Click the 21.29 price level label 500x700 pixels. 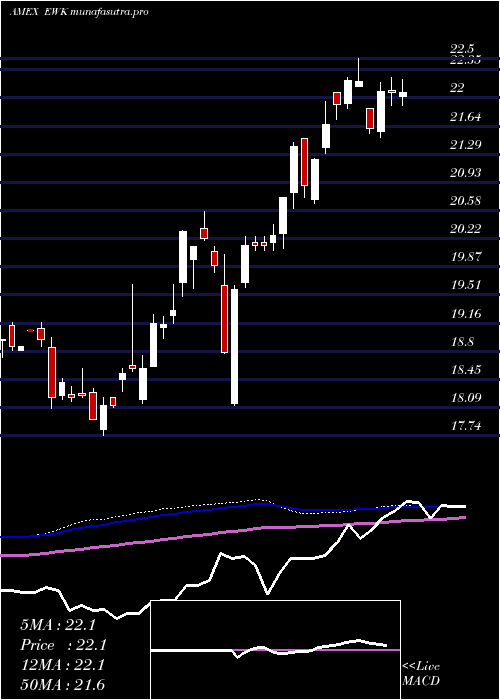[x=466, y=145]
